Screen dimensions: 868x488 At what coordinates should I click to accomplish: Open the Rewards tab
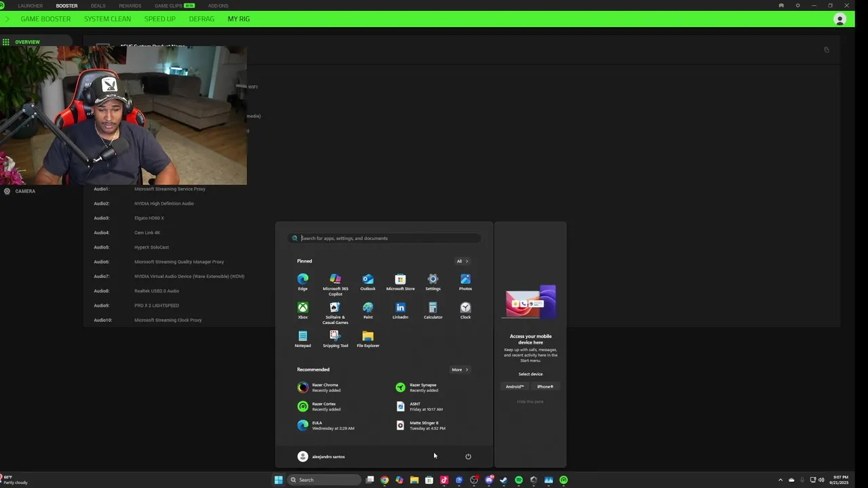coord(130,5)
